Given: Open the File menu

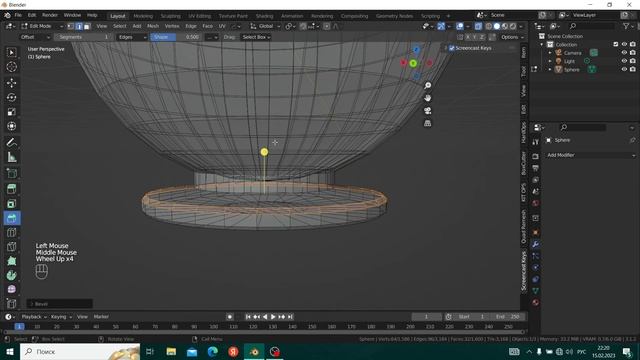Looking at the screenshot, I should 18,15.
